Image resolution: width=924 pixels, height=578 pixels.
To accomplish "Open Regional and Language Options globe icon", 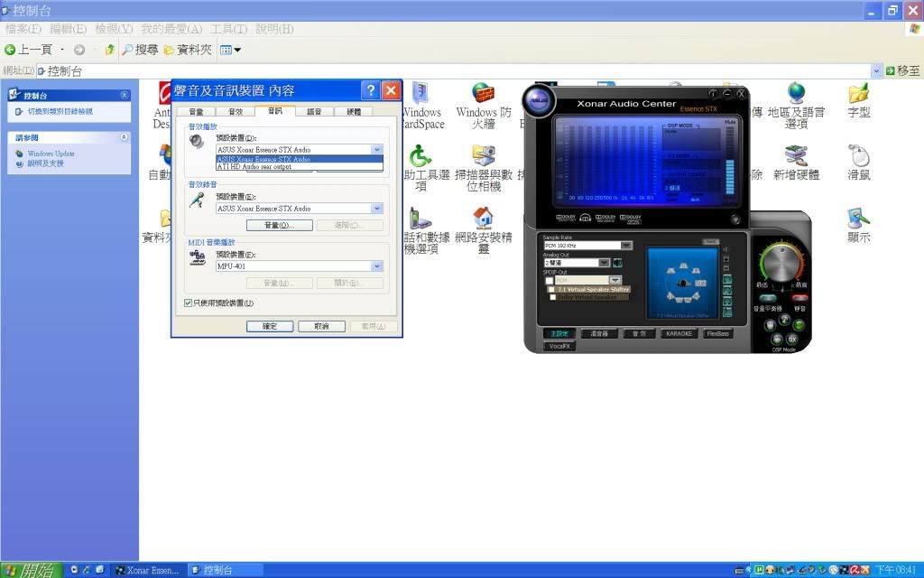I will coord(796,93).
